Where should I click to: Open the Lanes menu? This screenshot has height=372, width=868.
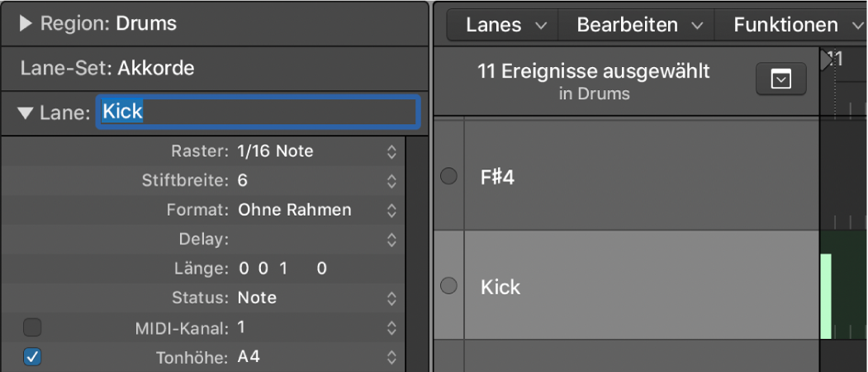pyautogui.click(x=505, y=25)
